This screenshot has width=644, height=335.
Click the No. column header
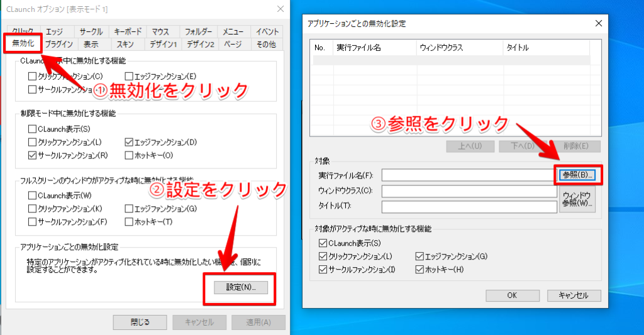pyautogui.click(x=322, y=48)
